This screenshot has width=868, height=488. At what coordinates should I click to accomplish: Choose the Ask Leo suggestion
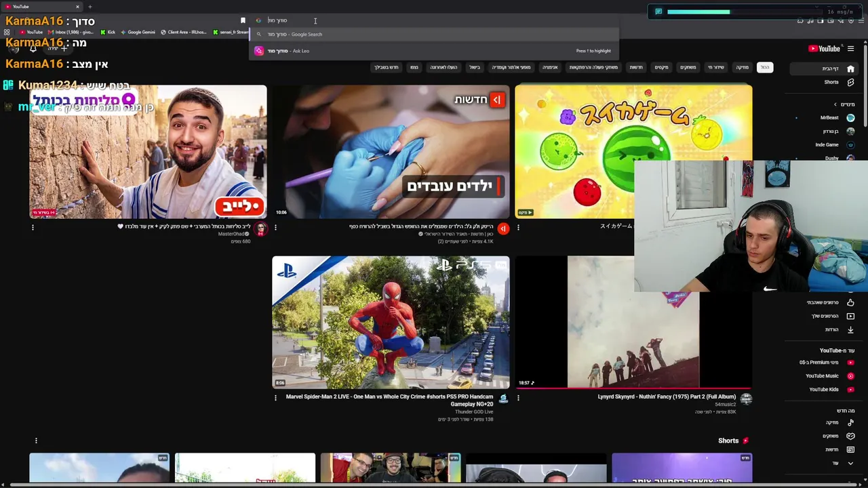[x=434, y=51]
